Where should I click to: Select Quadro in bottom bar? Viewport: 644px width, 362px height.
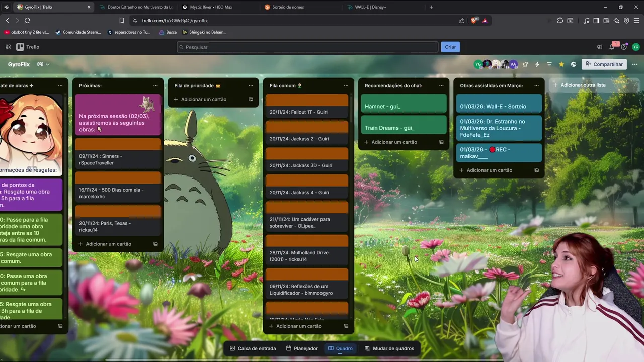[340, 348]
